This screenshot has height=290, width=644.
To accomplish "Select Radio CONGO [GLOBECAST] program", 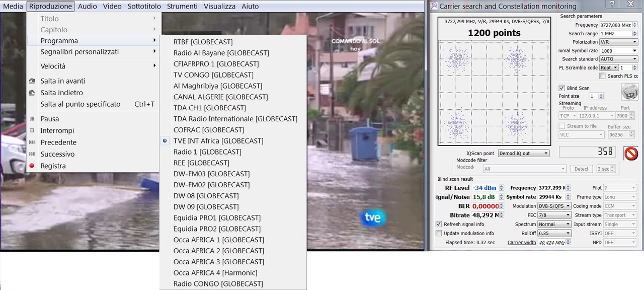I will (233, 284).
